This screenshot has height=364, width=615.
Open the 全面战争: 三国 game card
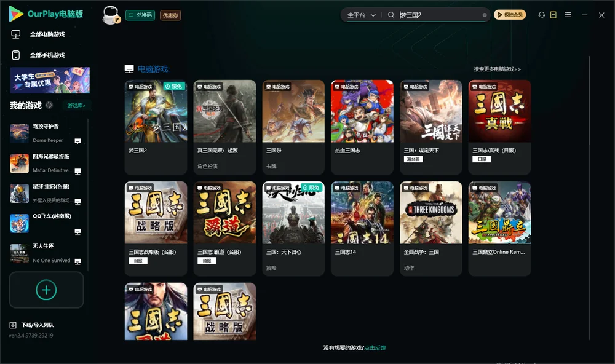430,229
